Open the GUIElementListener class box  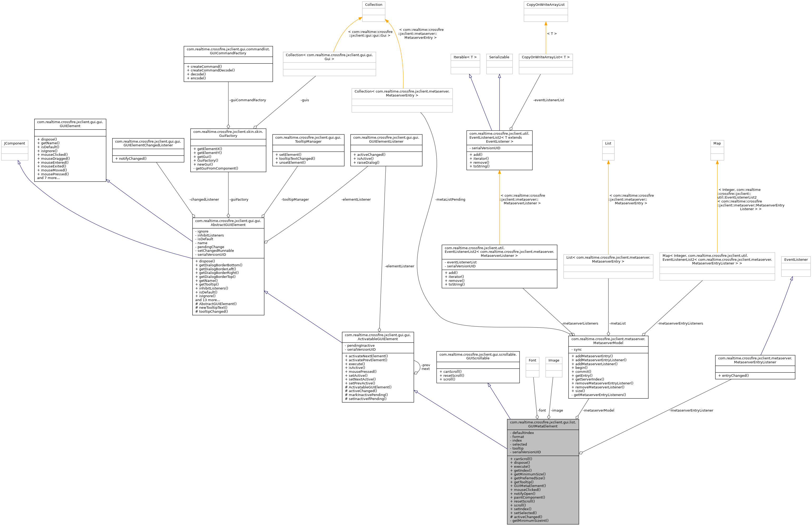(x=386, y=150)
